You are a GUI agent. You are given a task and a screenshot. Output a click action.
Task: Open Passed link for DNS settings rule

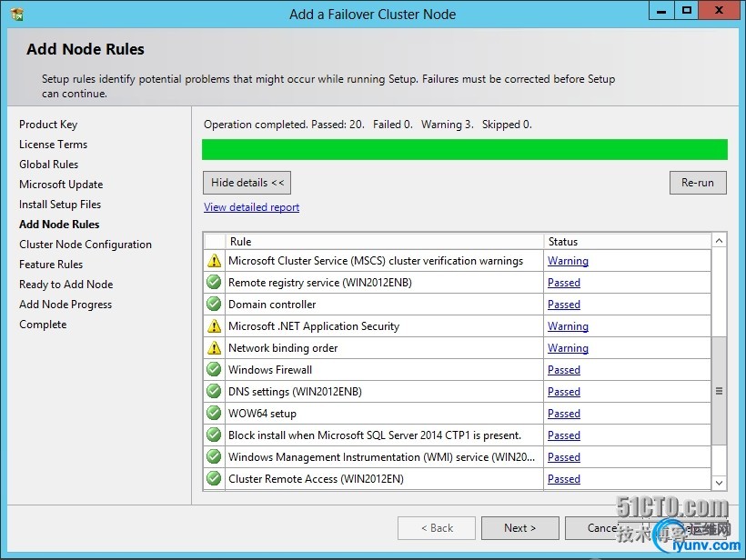pos(564,392)
